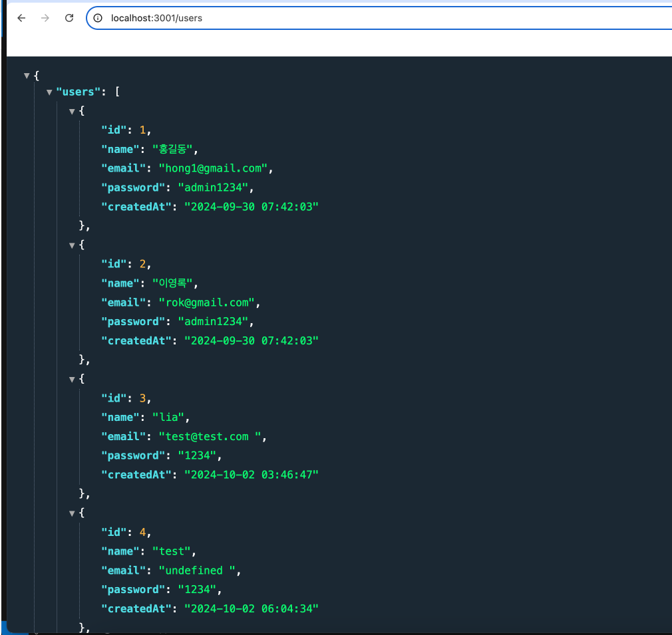This screenshot has height=635, width=672.
Task: Click "2024-10-02 06:04:34" timestamp
Action: (x=252, y=609)
